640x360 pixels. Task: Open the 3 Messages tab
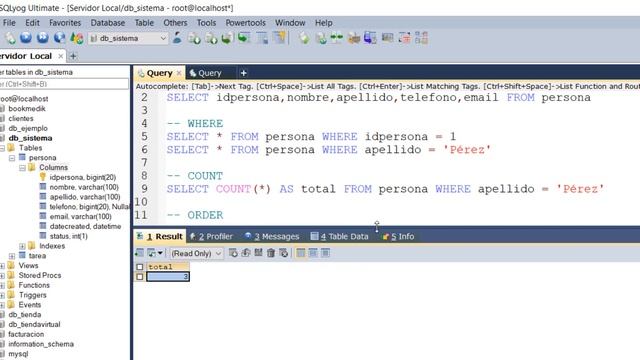(272, 236)
